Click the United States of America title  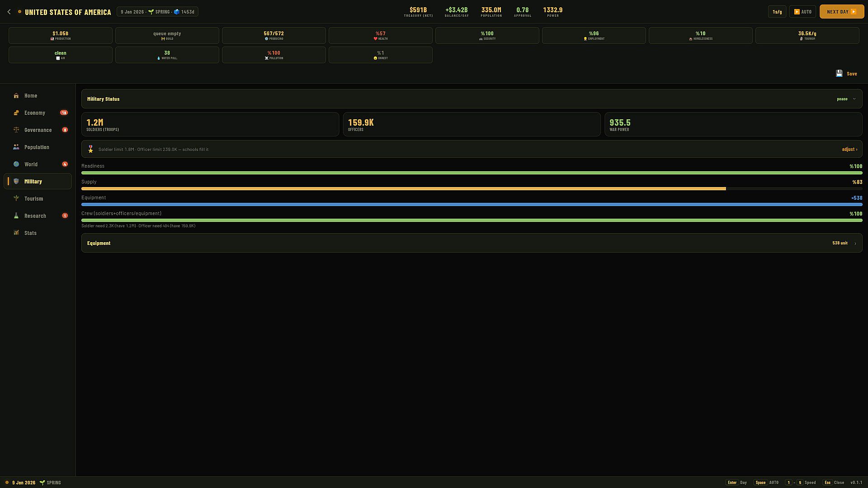click(x=68, y=12)
